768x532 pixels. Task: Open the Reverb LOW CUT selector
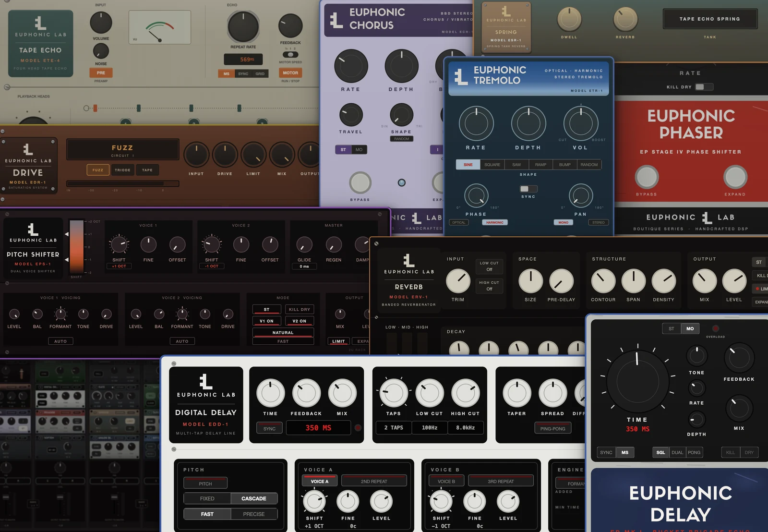489,266
